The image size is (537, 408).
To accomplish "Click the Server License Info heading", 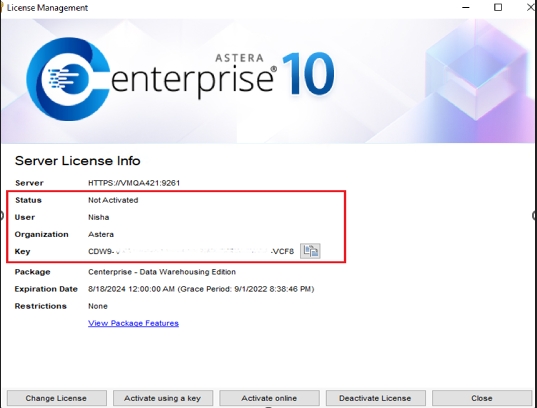I will pyautogui.click(x=77, y=161).
